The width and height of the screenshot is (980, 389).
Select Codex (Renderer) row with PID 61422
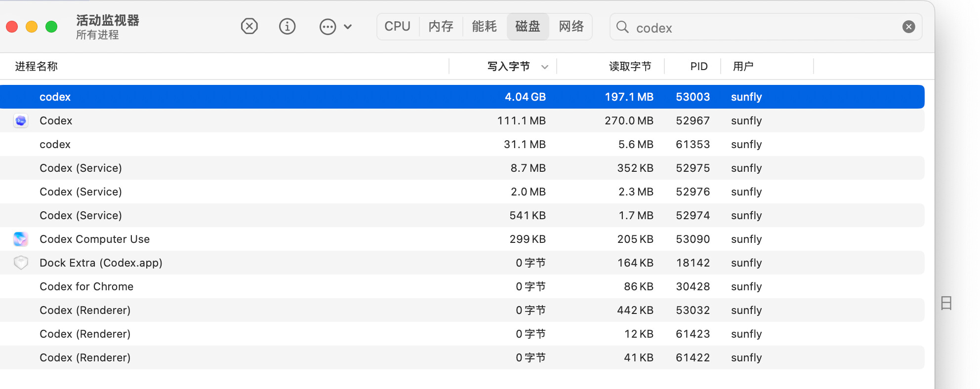click(462, 357)
